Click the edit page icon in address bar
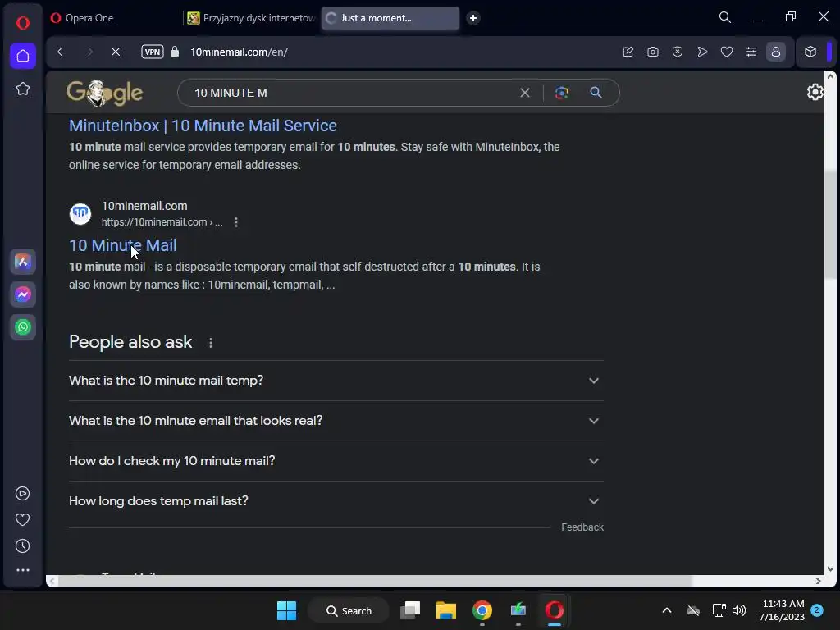 click(x=628, y=52)
